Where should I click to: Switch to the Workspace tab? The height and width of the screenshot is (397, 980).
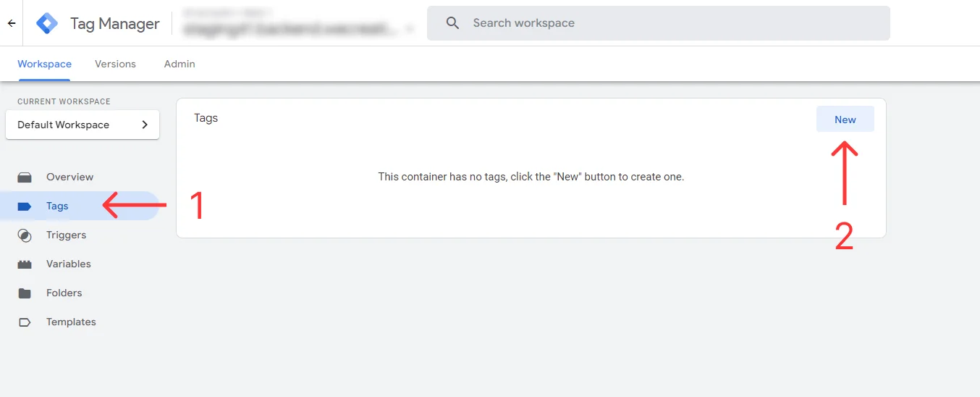(x=44, y=64)
